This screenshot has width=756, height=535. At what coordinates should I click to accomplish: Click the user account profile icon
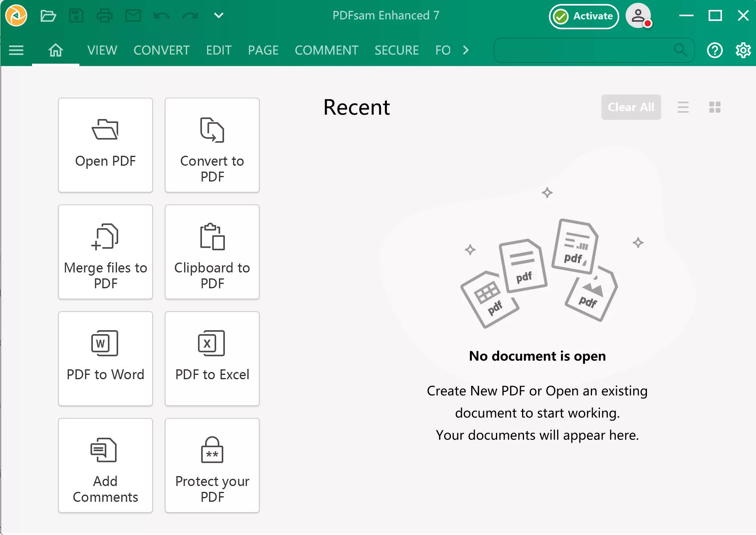(638, 16)
